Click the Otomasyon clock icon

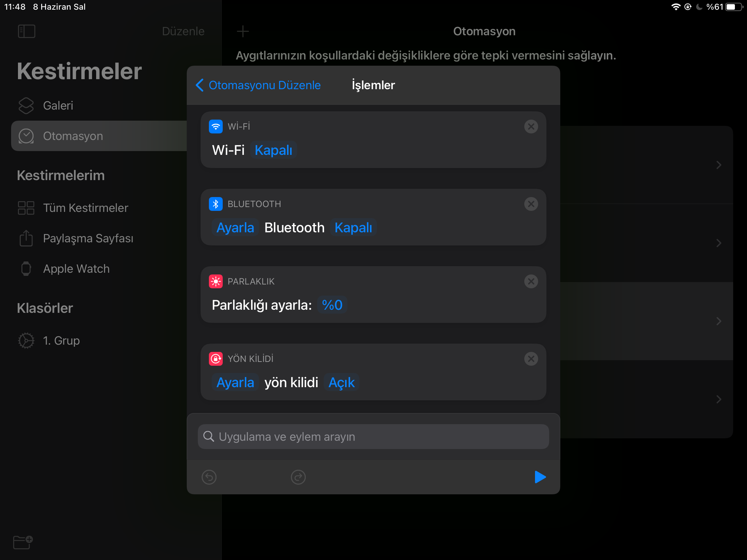26,136
